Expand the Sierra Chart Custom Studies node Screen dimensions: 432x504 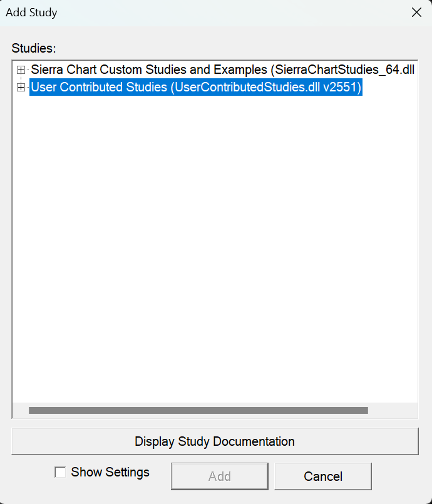tap(21, 69)
